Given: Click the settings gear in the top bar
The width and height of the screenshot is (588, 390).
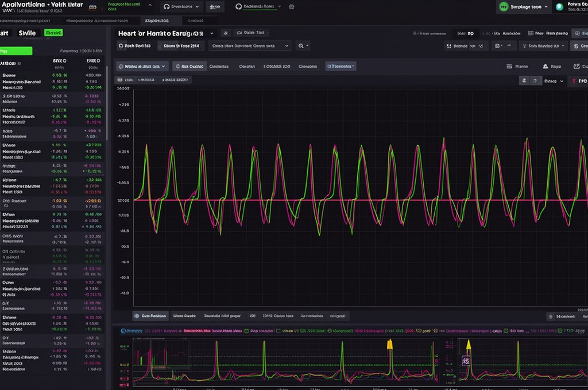Looking at the screenshot, I should [x=291, y=7].
